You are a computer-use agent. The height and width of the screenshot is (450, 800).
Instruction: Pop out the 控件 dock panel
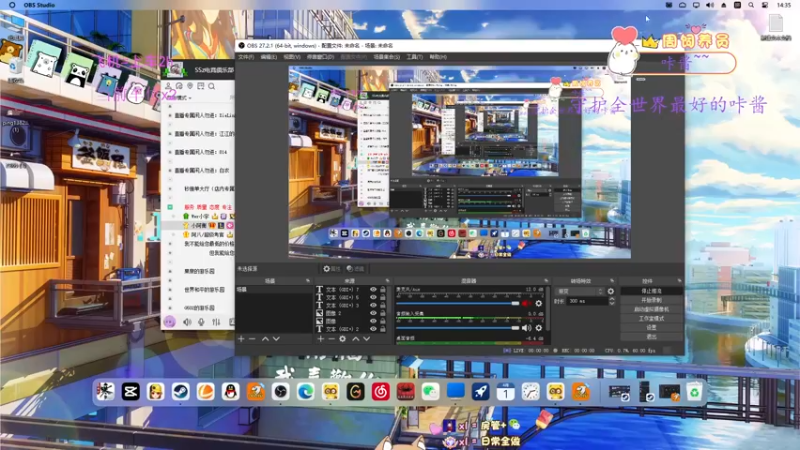click(679, 281)
